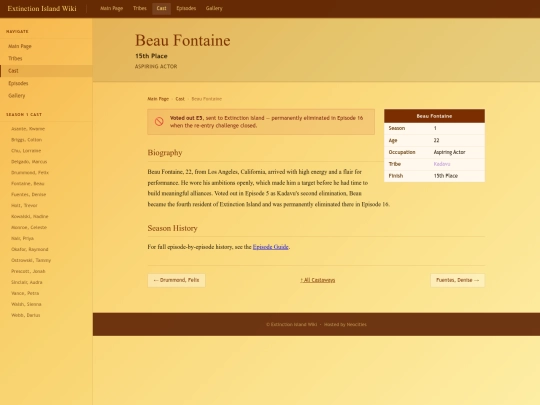
Task: Open Sinclair, Audra cast page
Action: click(27, 283)
